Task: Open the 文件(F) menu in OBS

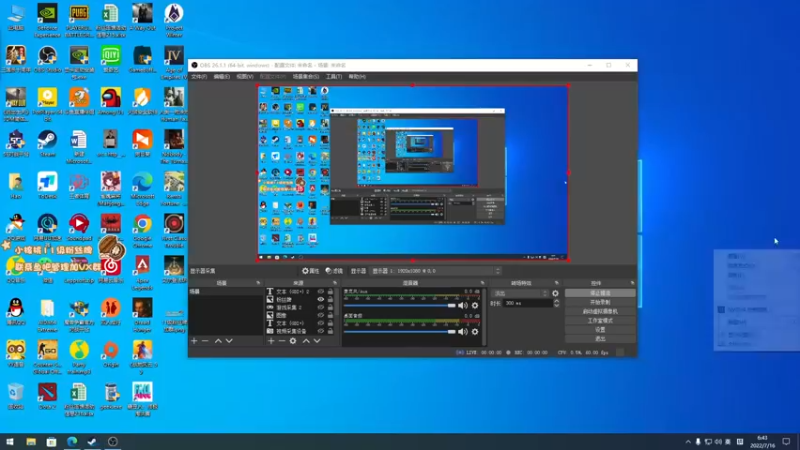Action: (199, 77)
